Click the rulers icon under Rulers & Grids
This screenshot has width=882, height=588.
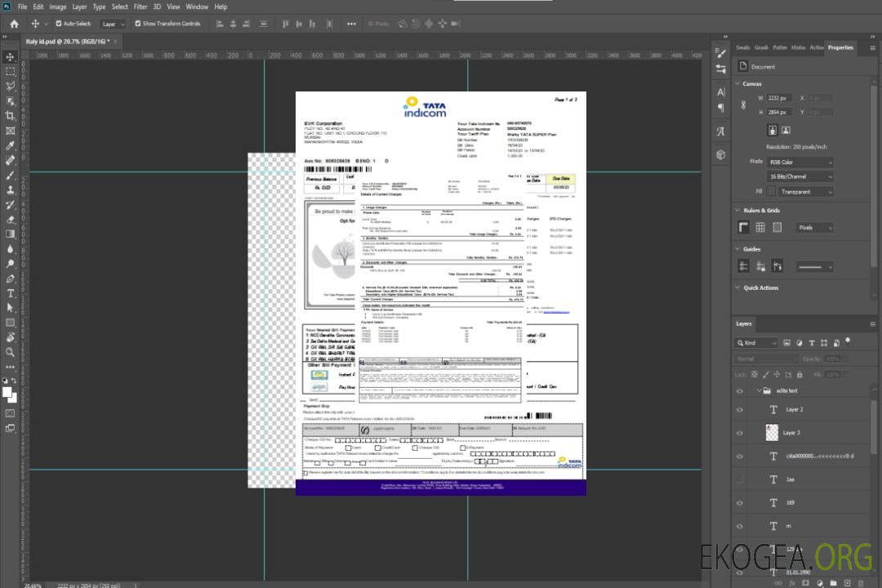point(743,227)
